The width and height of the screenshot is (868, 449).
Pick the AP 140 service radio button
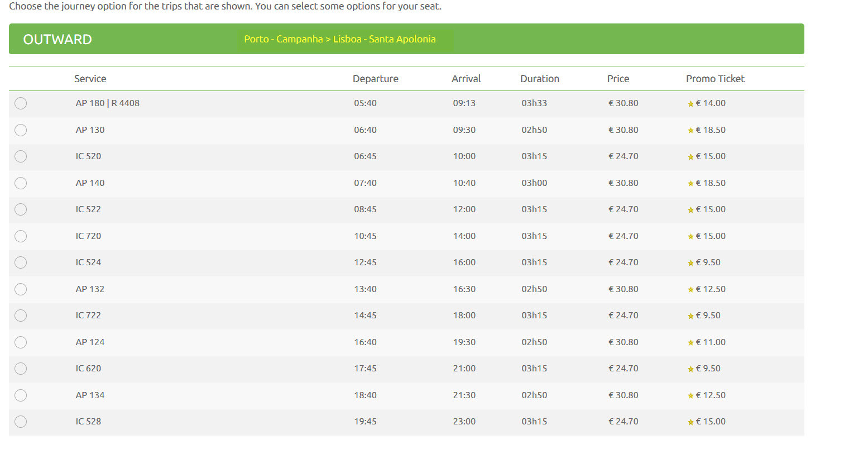click(21, 183)
